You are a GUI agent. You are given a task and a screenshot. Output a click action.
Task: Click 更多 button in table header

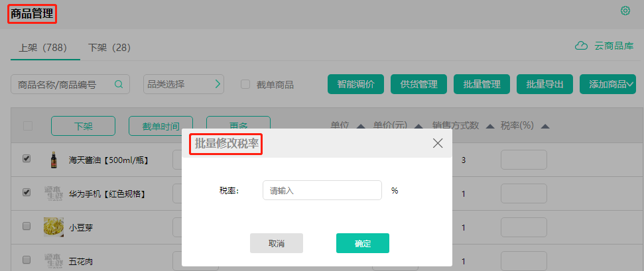[x=238, y=123]
